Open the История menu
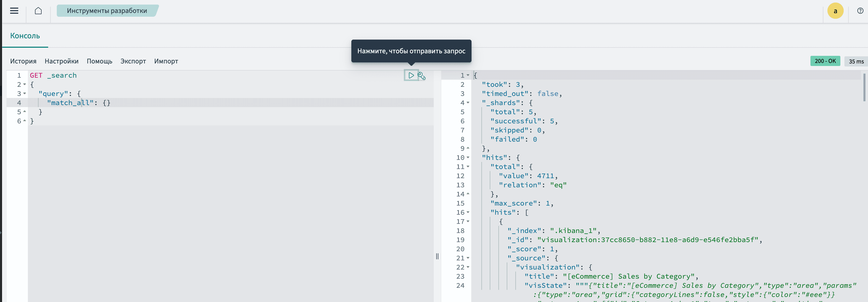868x302 pixels. click(23, 61)
